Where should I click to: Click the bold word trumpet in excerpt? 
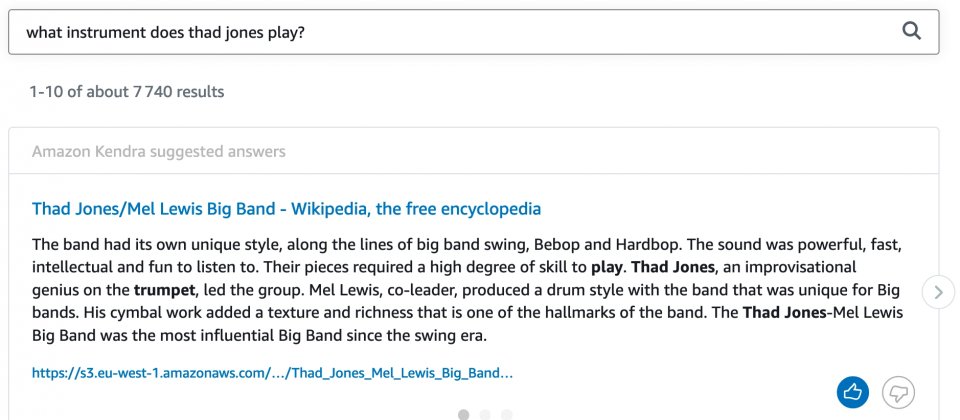click(160, 290)
